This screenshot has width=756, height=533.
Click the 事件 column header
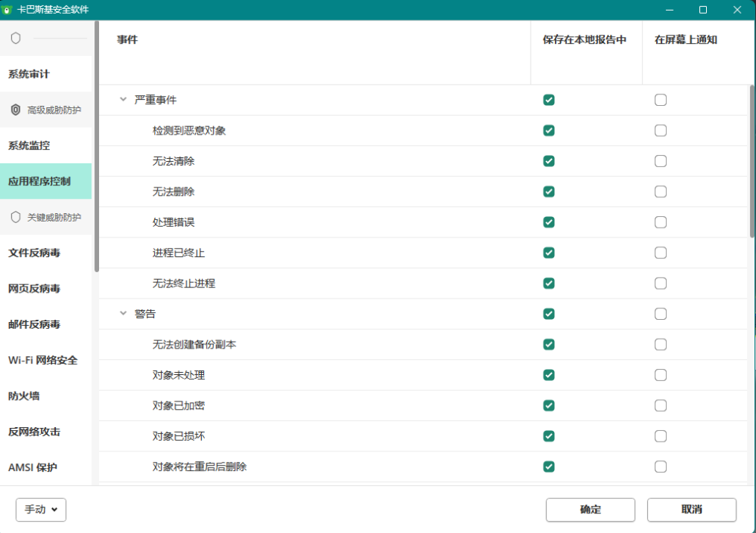pyautogui.click(x=128, y=40)
